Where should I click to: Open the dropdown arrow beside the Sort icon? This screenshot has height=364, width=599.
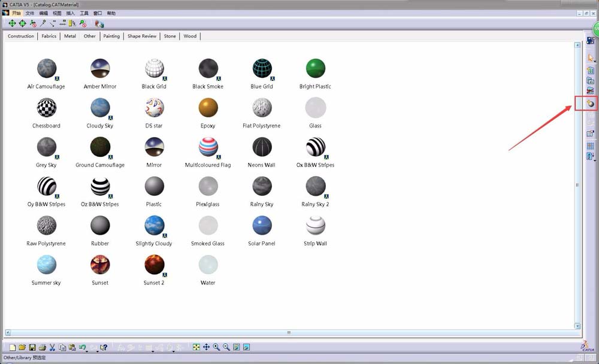(595, 160)
